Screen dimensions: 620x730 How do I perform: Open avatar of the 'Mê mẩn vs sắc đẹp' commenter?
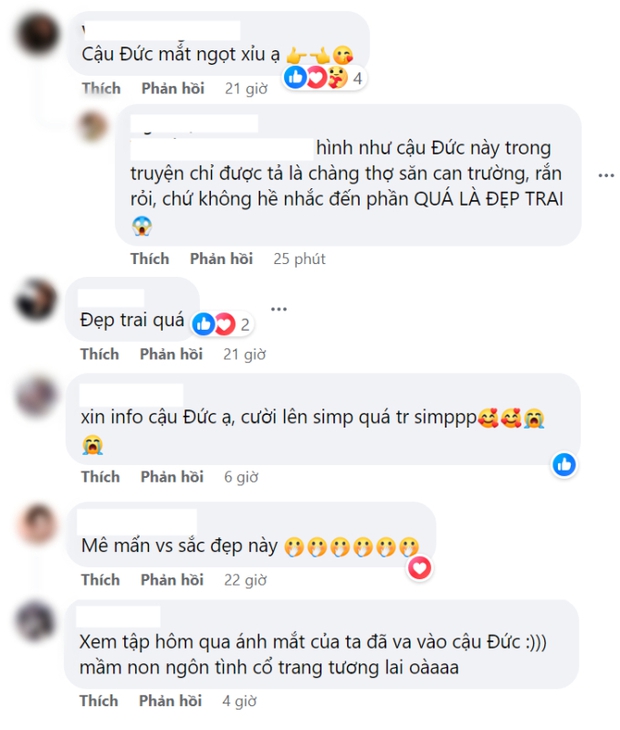point(37,523)
